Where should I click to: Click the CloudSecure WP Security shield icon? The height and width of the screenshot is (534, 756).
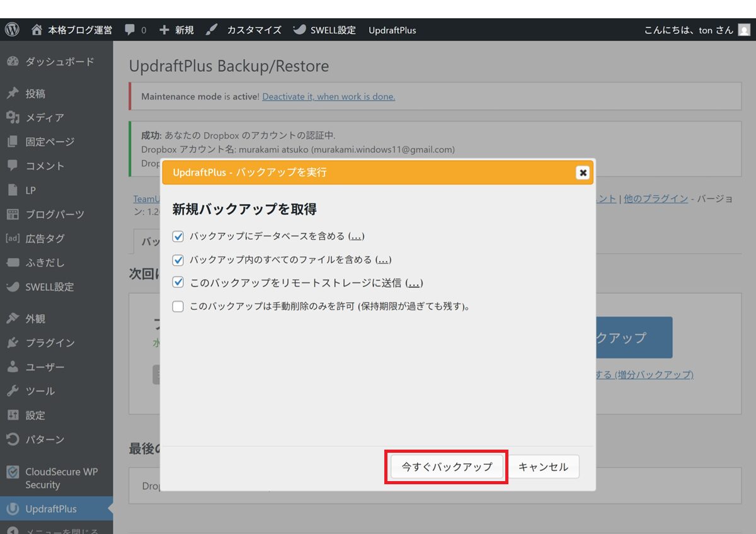point(13,472)
